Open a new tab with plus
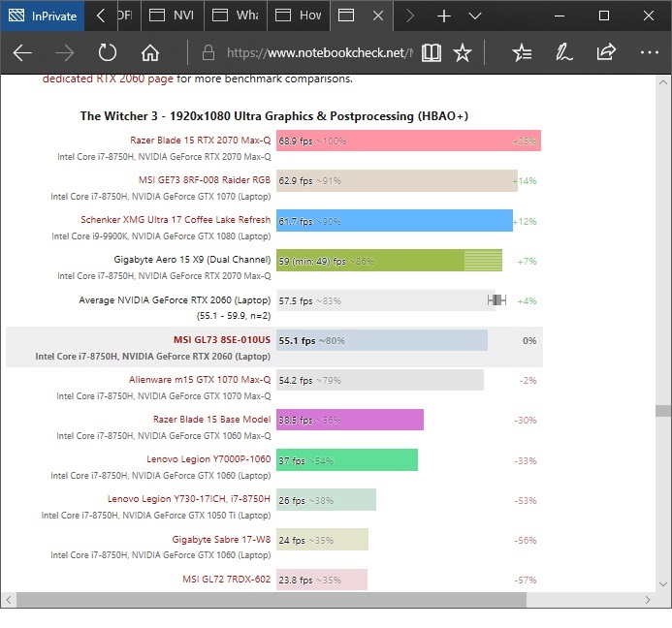Viewport: 672px width, 628px height. pos(444,16)
